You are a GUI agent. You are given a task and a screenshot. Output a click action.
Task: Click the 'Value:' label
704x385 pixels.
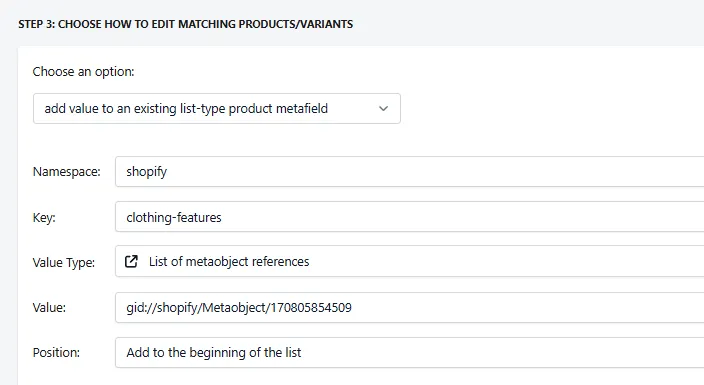tap(49, 307)
